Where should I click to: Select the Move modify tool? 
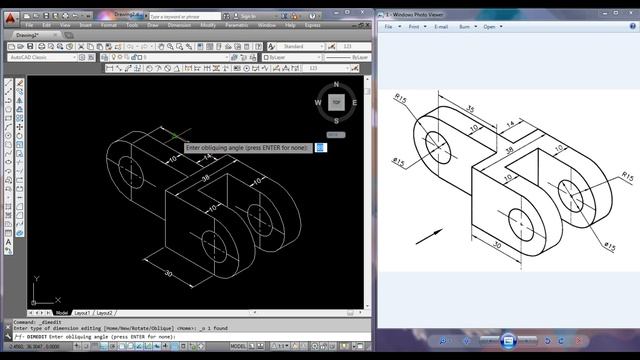point(20,127)
